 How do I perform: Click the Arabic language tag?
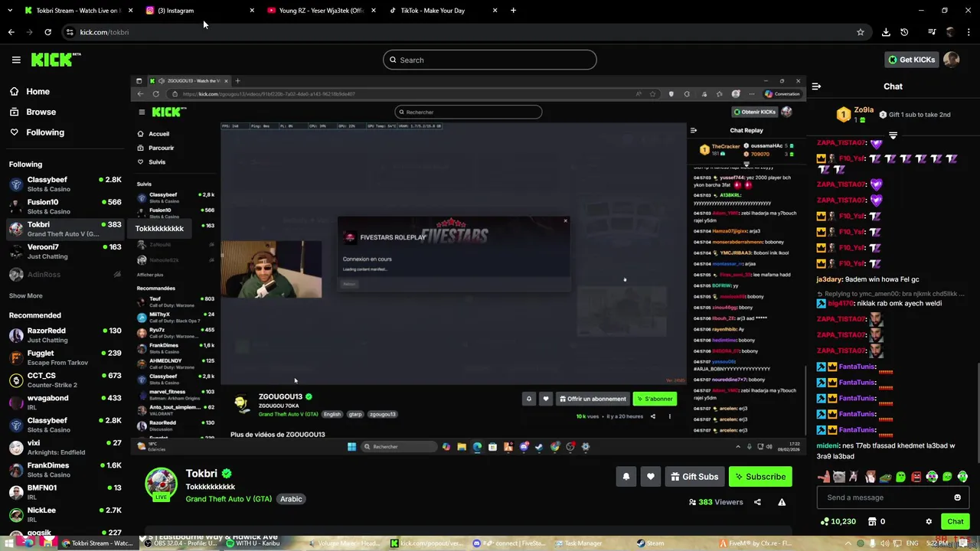click(x=291, y=499)
